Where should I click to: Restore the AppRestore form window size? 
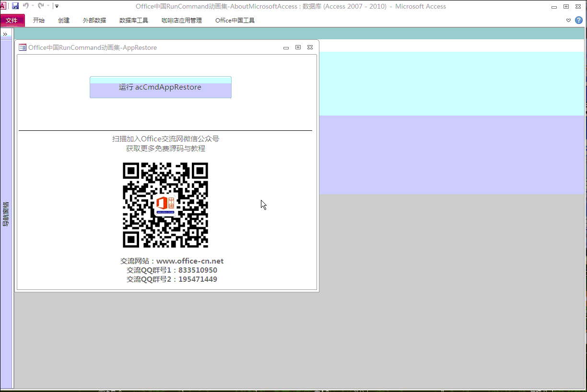coord(298,47)
